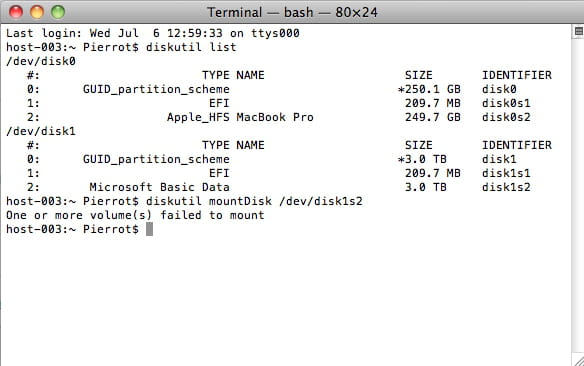584x366 pixels.
Task: Click the 'IDENTIFIER' header under /dev/disk0
Action: click(x=517, y=75)
